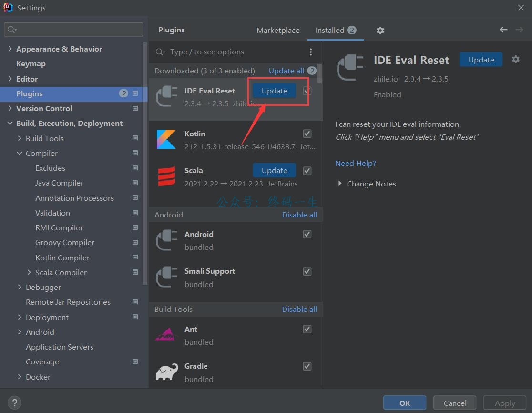
Task: Click the Gradle elephant icon
Action: [x=166, y=372]
